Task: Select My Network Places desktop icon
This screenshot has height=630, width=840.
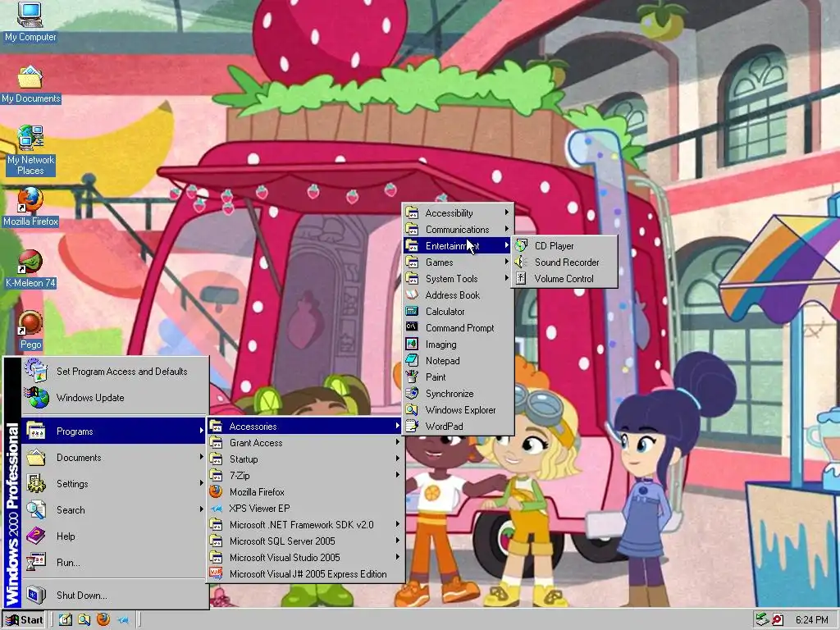Action: coord(30,151)
